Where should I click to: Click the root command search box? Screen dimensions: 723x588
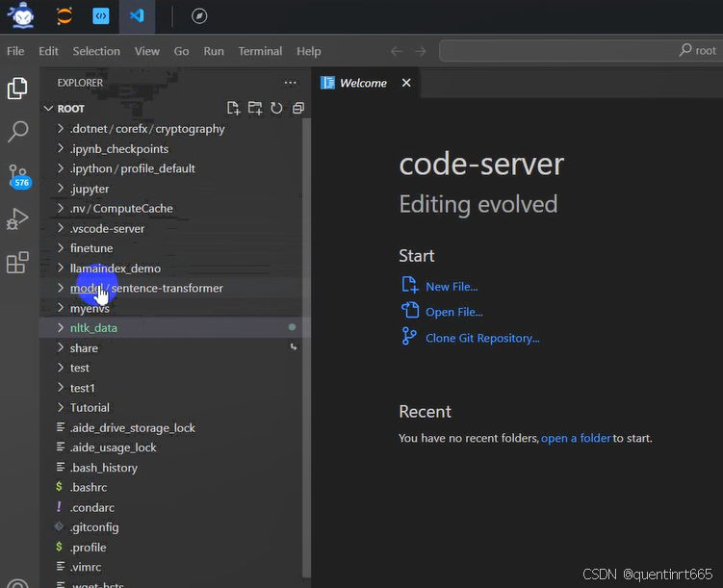click(581, 51)
